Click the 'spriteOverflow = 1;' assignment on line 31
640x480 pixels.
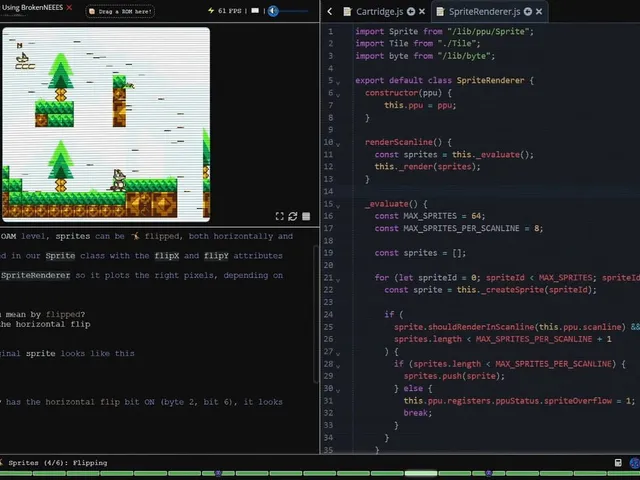click(x=590, y=401)
